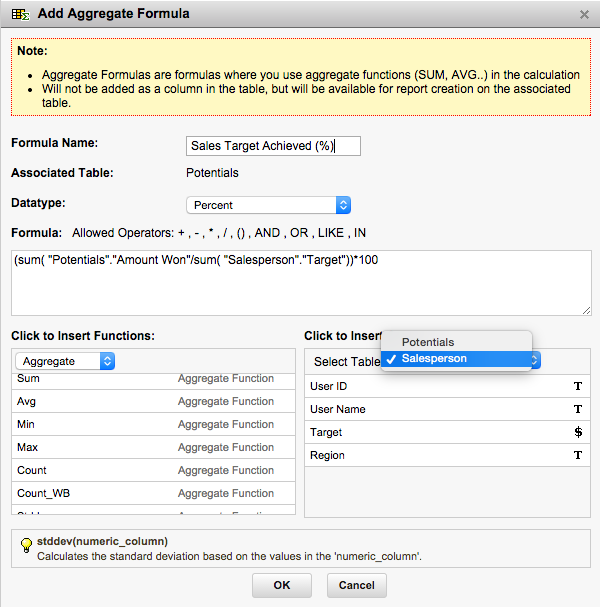Image resolution: width=600 pixels, height=610 pixels.
Task: Choose Potentials from table list
Action: (x=428, y=342)
